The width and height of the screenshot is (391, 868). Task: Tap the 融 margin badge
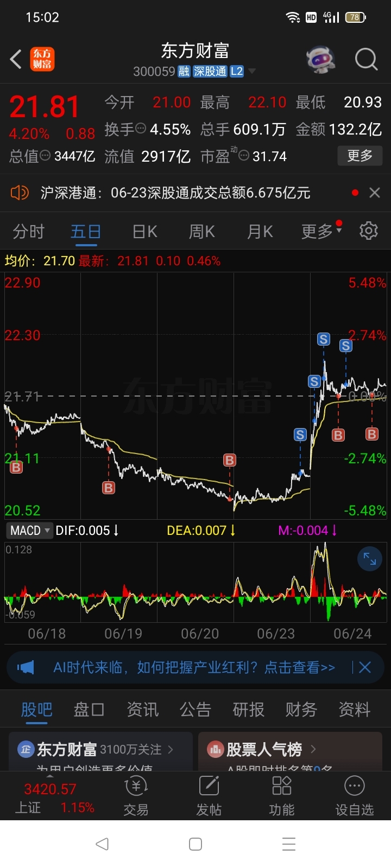(184, 72)
